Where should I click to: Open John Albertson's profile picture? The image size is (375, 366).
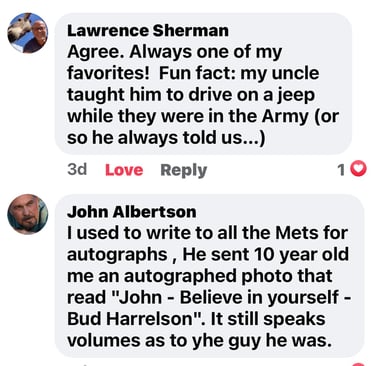(28, 214)
